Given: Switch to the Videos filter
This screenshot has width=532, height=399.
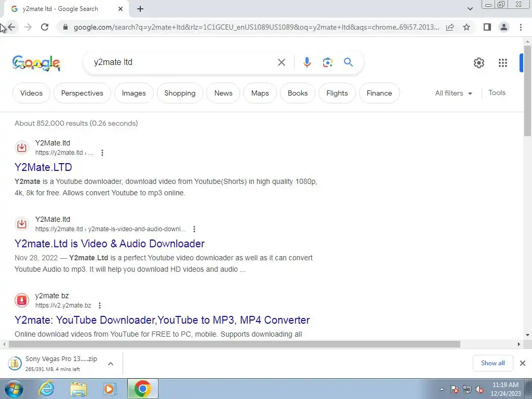Looking at the screenshot, I should 31,93.
